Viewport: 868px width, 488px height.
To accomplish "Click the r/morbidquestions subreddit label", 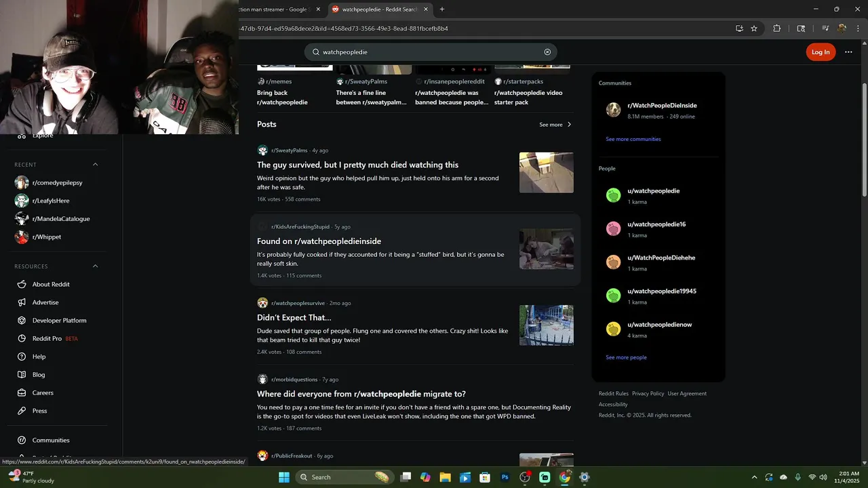I will click(294, 380).
